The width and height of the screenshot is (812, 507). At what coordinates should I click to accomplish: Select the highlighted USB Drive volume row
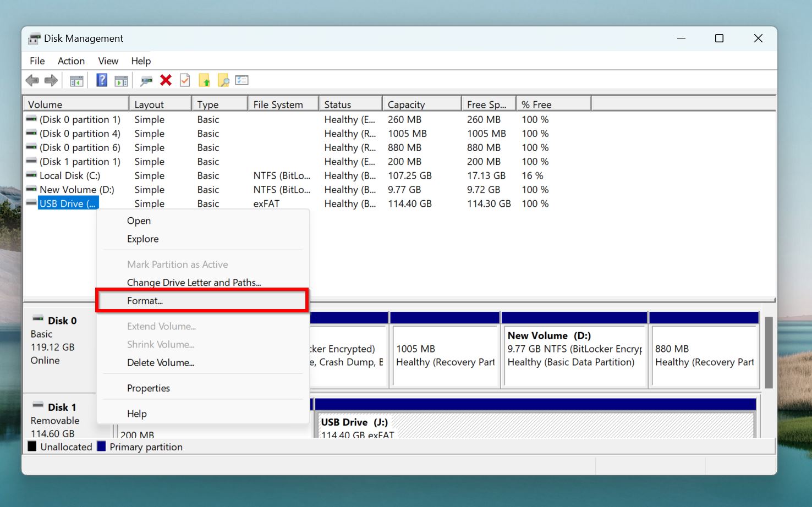pos(68,203)
